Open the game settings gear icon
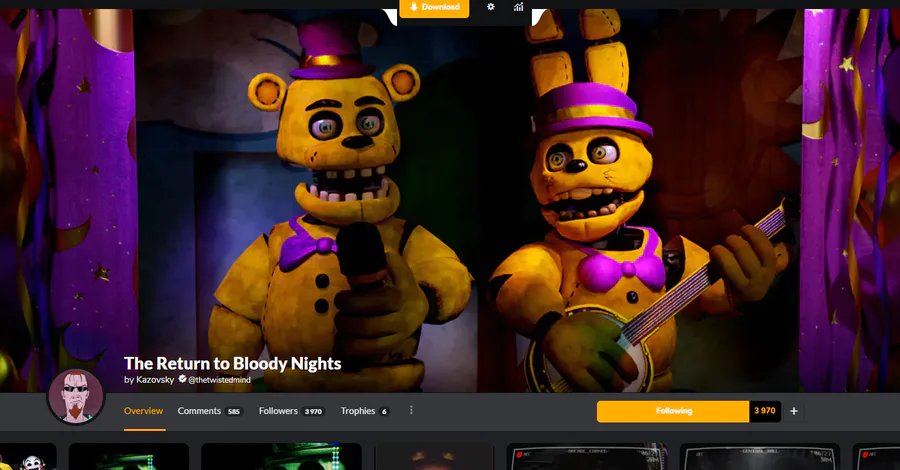 point(490,7)
